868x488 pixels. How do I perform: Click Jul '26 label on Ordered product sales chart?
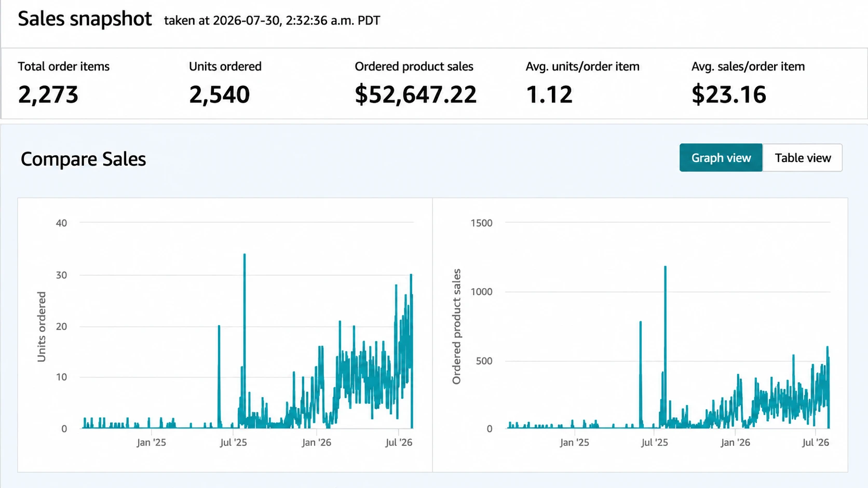coord(816,442)
